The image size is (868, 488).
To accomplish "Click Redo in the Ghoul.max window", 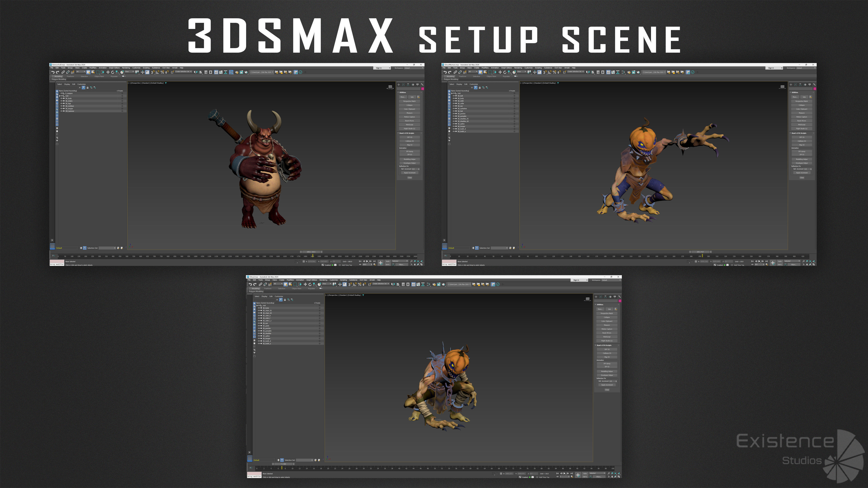I will pyautogui.click(x=255, y=284).
